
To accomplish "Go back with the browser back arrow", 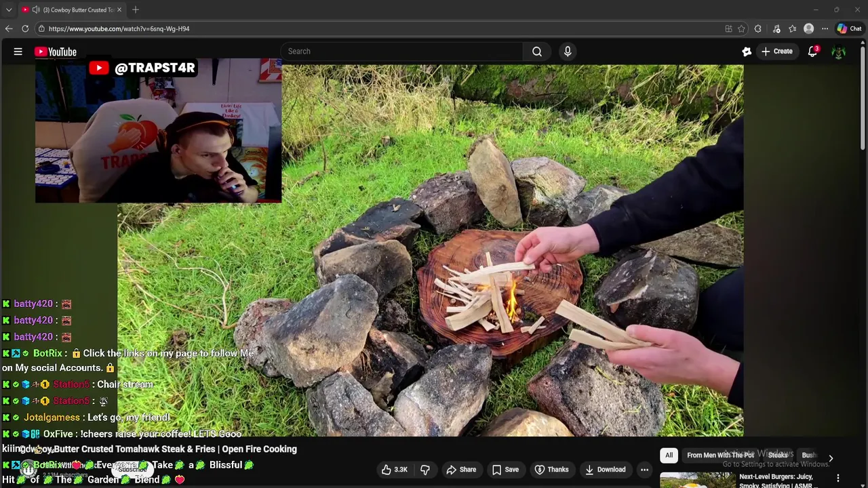I will click(9, 28).
